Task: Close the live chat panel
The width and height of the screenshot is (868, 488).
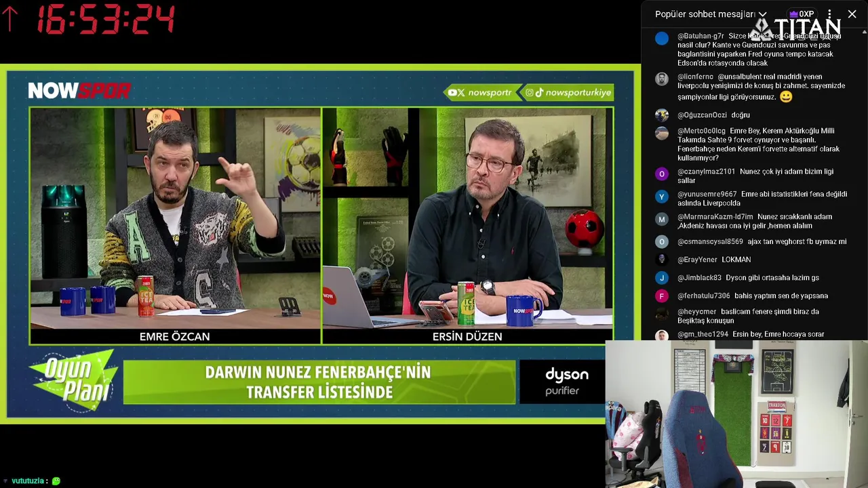Action: tap(852, 14)
